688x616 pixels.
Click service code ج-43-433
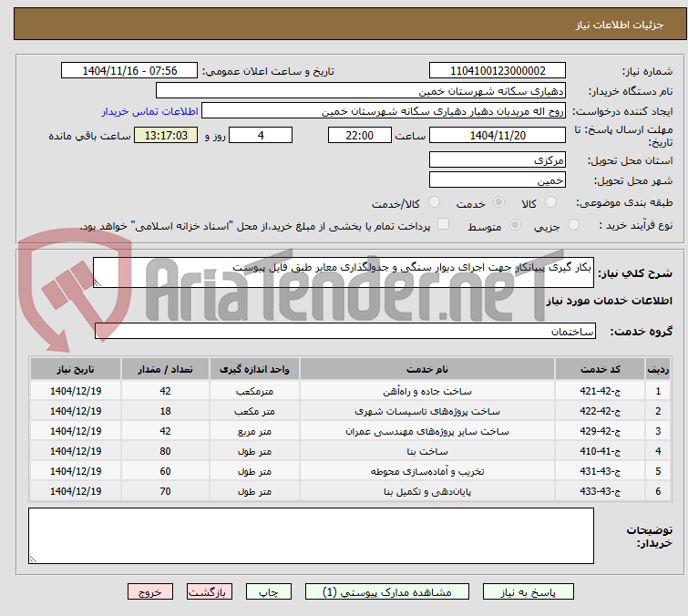click(600, 491)
